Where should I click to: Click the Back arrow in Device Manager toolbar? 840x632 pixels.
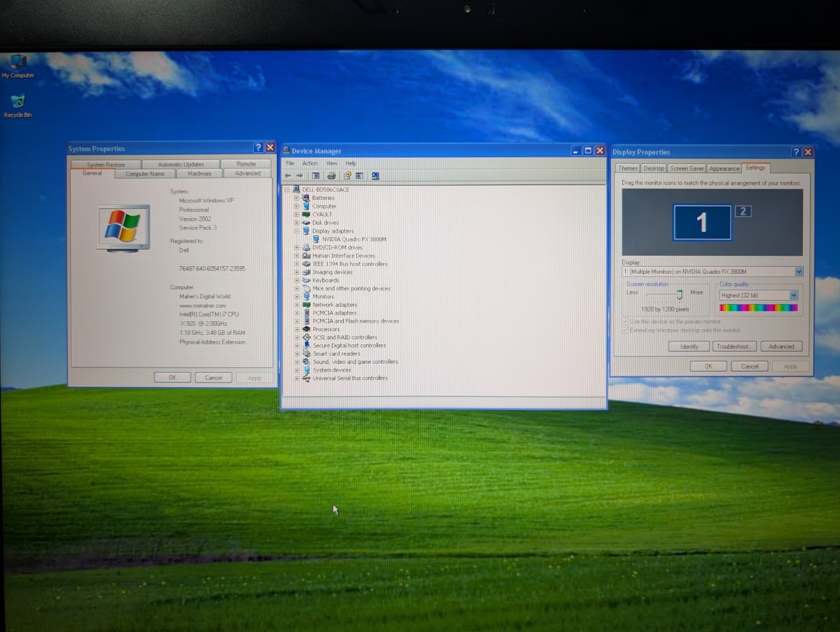pos(288,176)
